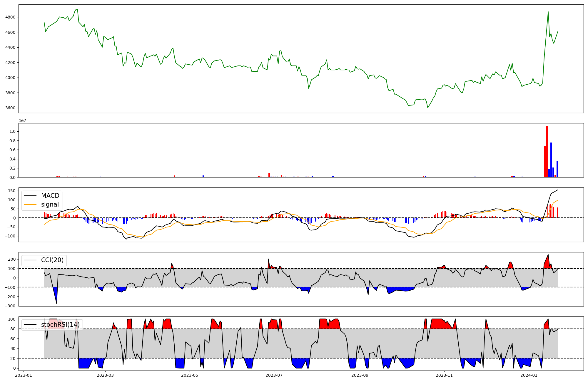This screenshot has width=588, height=382.
Task: Click the 2023-09 date tick label
Action: (360, 375)
